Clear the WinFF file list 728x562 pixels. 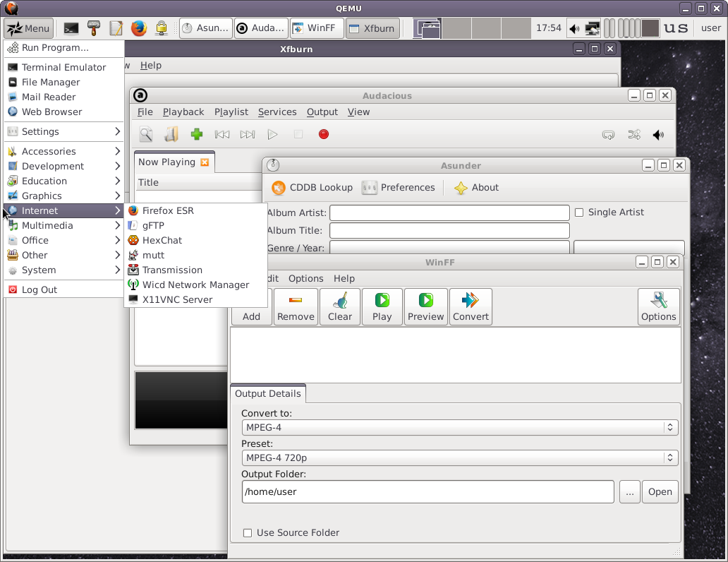coord(340,307)
